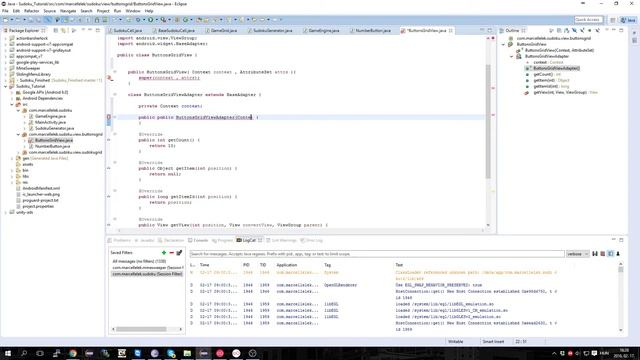
Task: Collapse com.marcellelek.sudoku package node
Action: pyautogui.click(x=18, y=110)
